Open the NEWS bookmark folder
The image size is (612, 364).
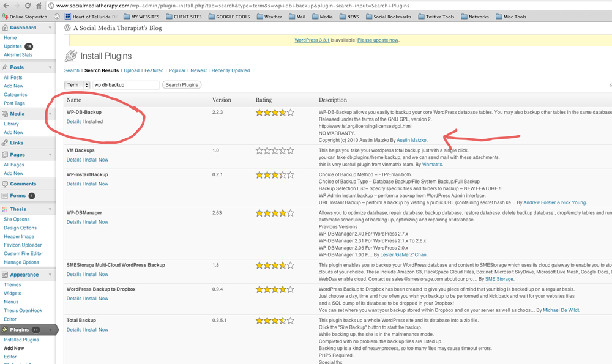tap(349, 17)
